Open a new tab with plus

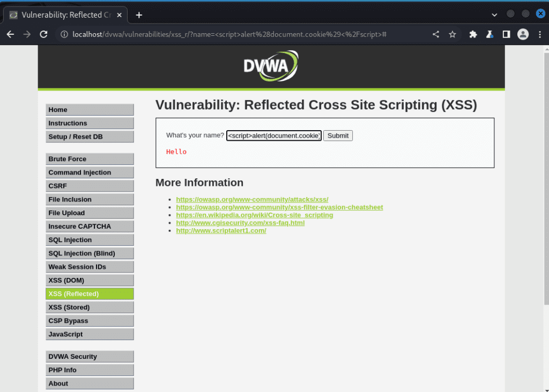[139, 15]
